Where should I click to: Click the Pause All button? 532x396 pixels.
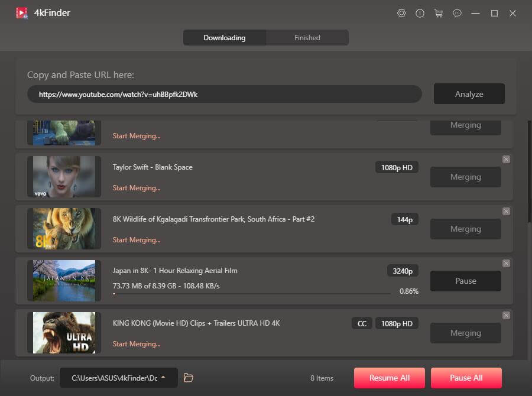(x=466, y=378)
